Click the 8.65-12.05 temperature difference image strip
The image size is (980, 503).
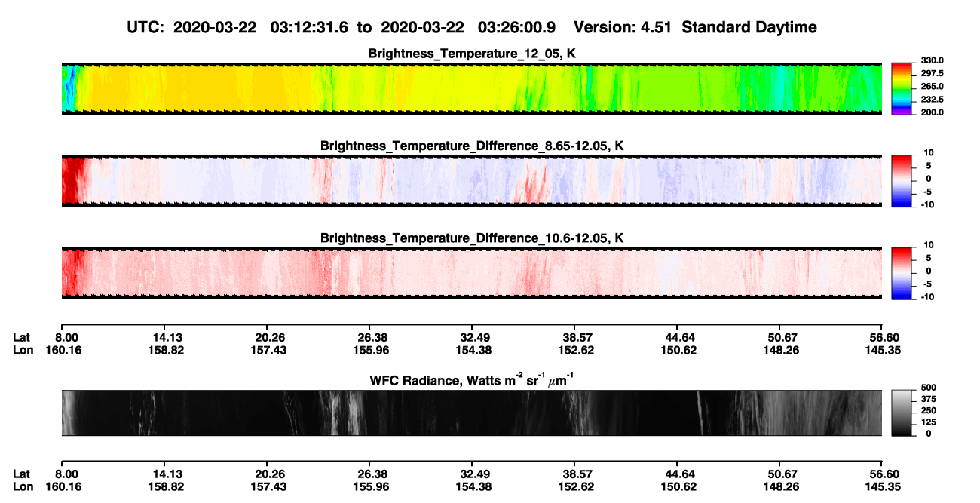[x=472, y=181]
